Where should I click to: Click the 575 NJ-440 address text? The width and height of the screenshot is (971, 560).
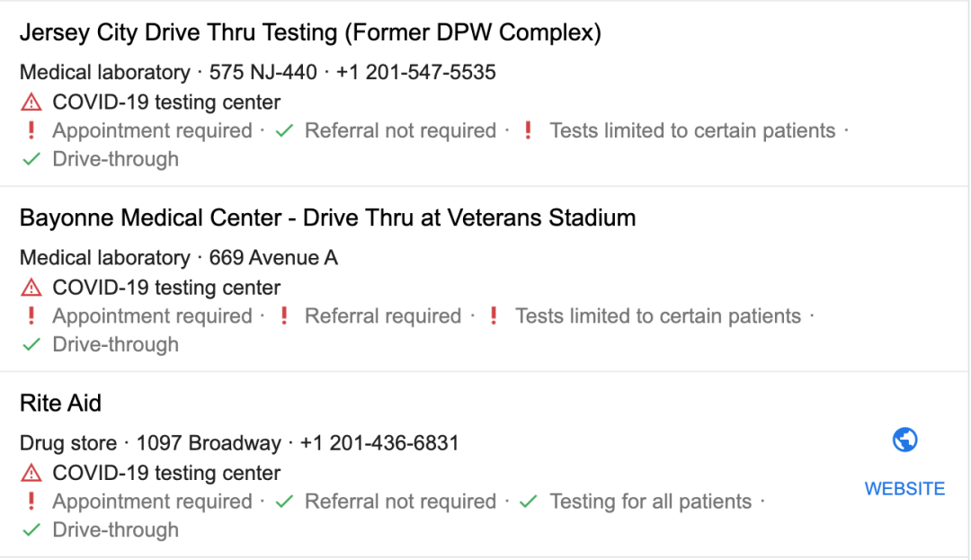263,72
